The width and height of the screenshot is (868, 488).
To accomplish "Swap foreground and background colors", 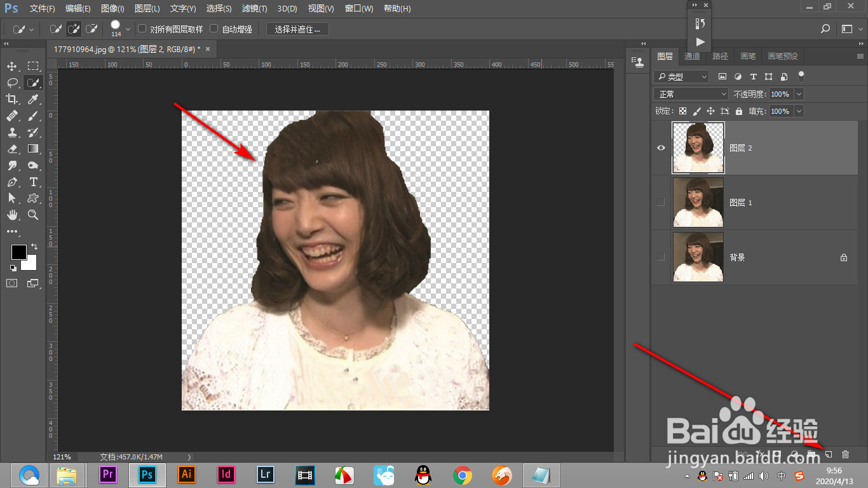I will click(x=34, y=247).
